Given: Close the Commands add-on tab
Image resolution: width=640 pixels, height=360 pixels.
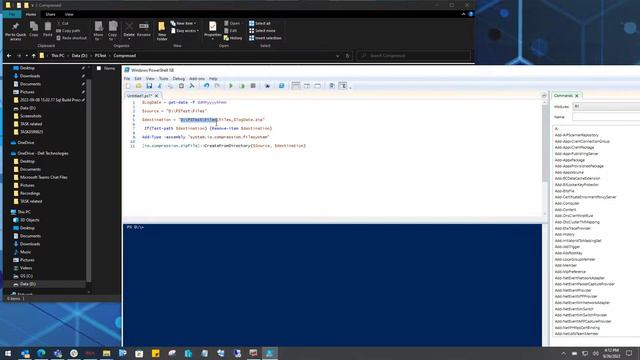Looking at the screenshot, I should click(x=577, y=96).
